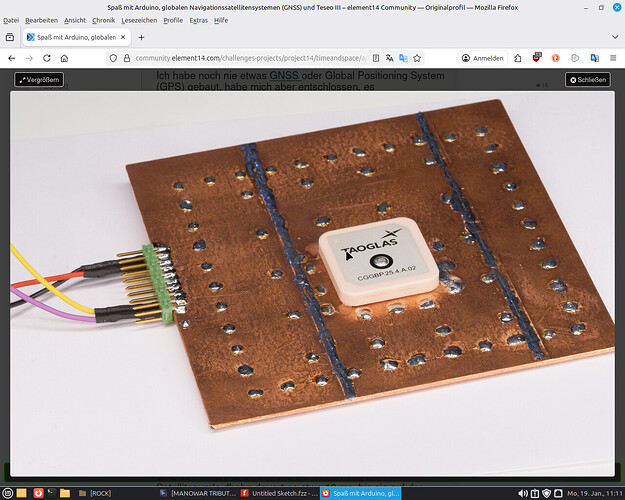Open the Lesezeichen menu
This screenshot has height=500, width=625.
coord(140,20)
